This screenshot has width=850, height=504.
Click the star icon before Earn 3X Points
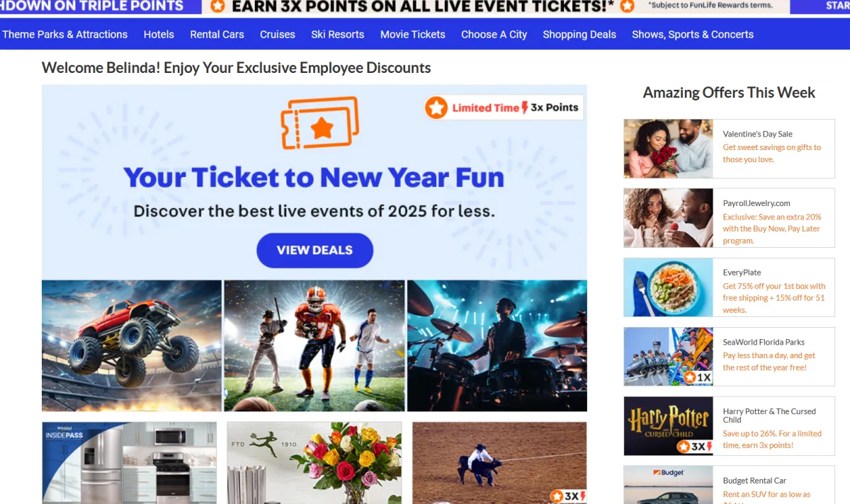pyautogui.click(x=217, y=6)
